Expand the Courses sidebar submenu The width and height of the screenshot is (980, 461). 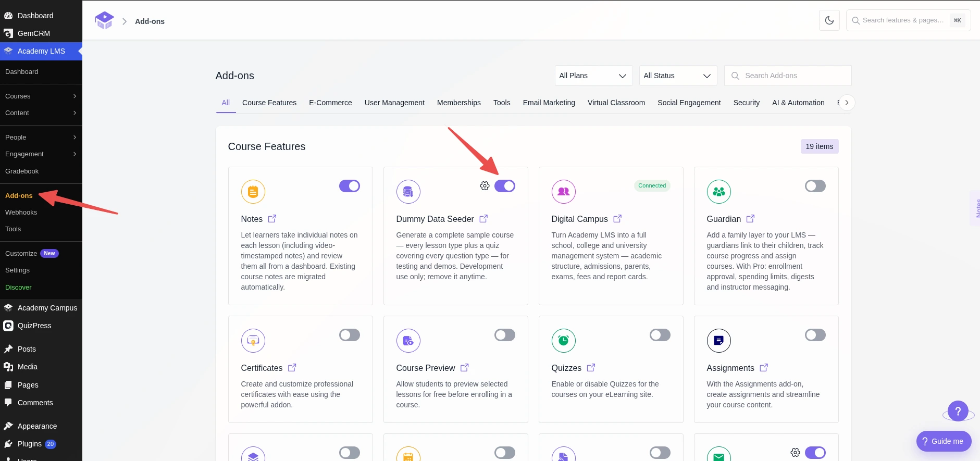click(x=41, y=96)
